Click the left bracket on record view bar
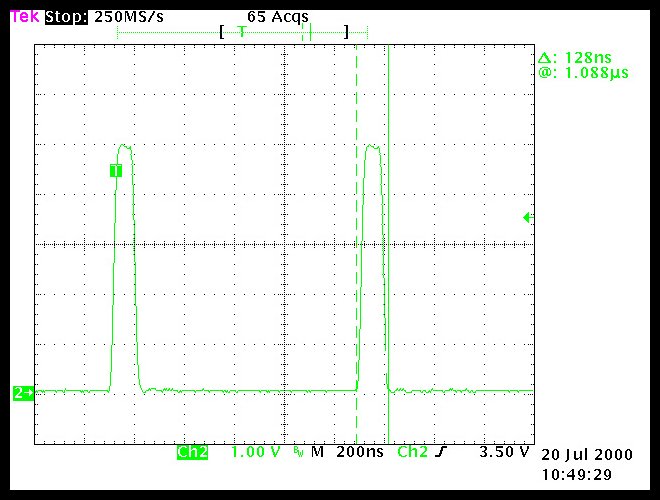This screenshot has width=660, height=500. (x=222, y=32)
